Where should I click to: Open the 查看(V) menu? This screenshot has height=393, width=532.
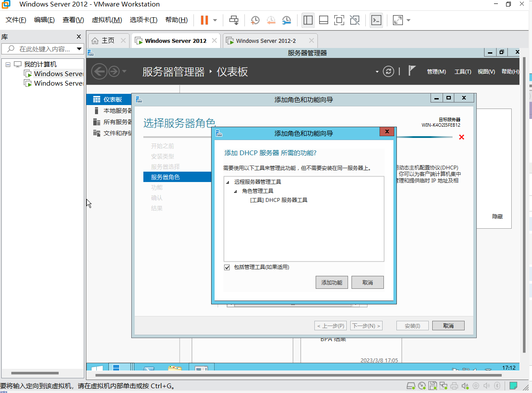(x=73, y=20)
